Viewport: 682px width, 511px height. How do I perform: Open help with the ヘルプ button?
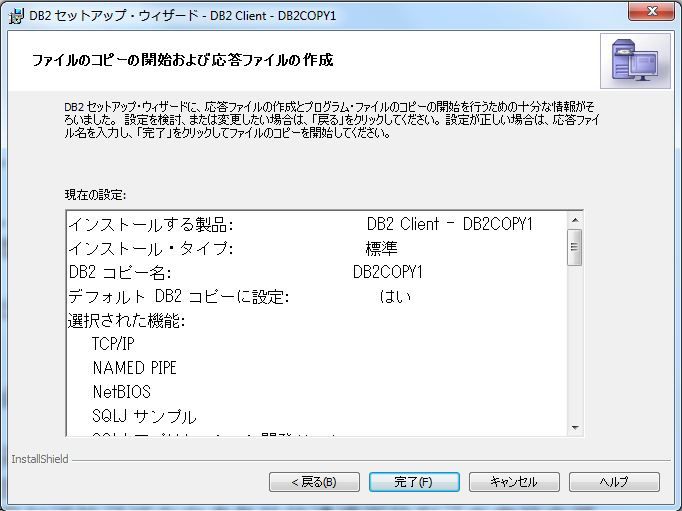click(614, 482)
